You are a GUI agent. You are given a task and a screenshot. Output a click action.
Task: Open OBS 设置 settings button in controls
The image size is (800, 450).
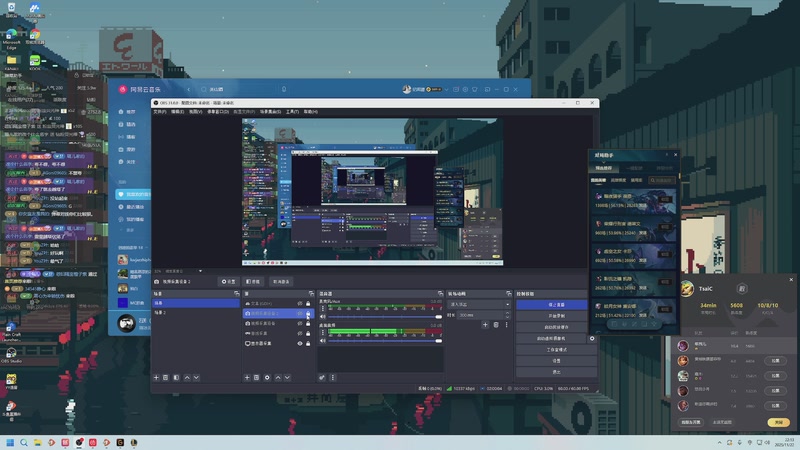pos(556,361)
